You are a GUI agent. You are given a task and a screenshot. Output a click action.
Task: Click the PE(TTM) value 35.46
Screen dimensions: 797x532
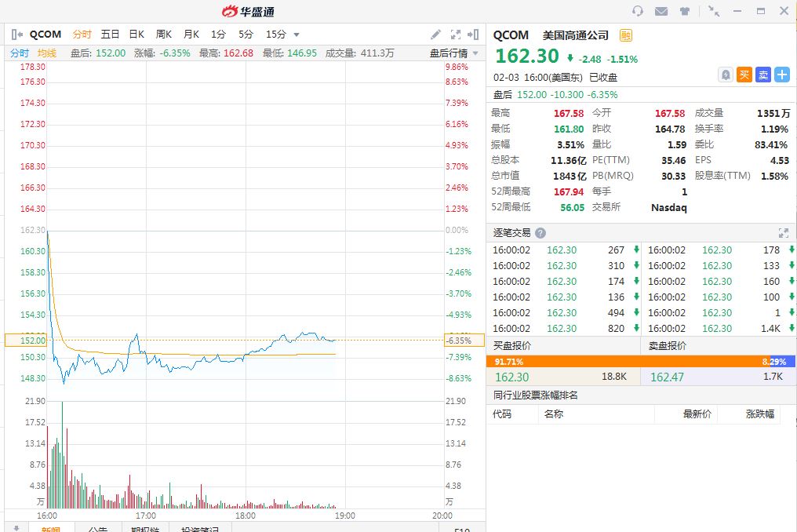coord(674,160)
